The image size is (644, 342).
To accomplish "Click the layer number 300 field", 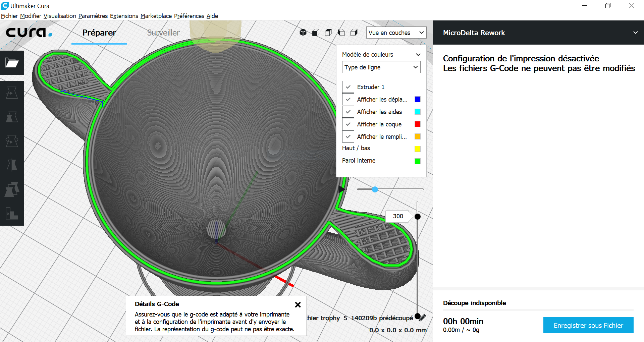I will (x=398, y=216).
